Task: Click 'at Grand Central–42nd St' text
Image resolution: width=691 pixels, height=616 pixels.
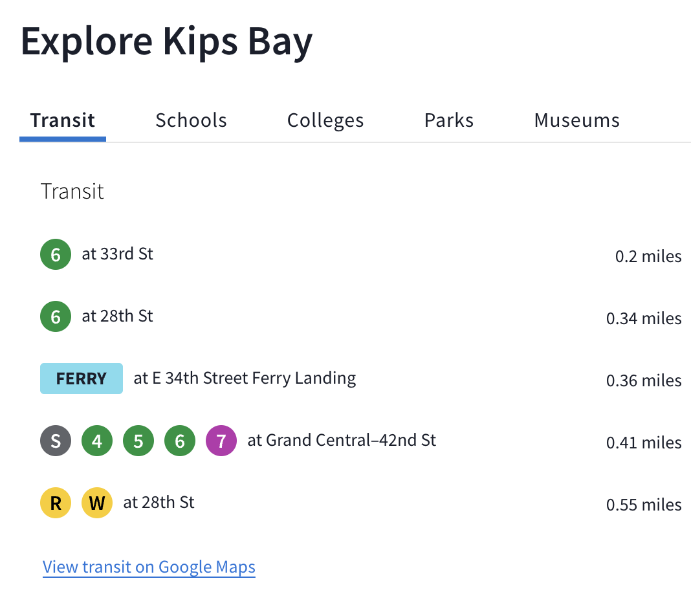Action: point(342,440)
